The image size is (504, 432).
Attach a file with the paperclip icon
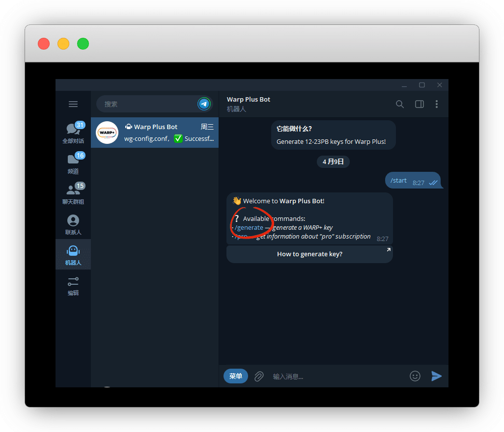point(259,377)
